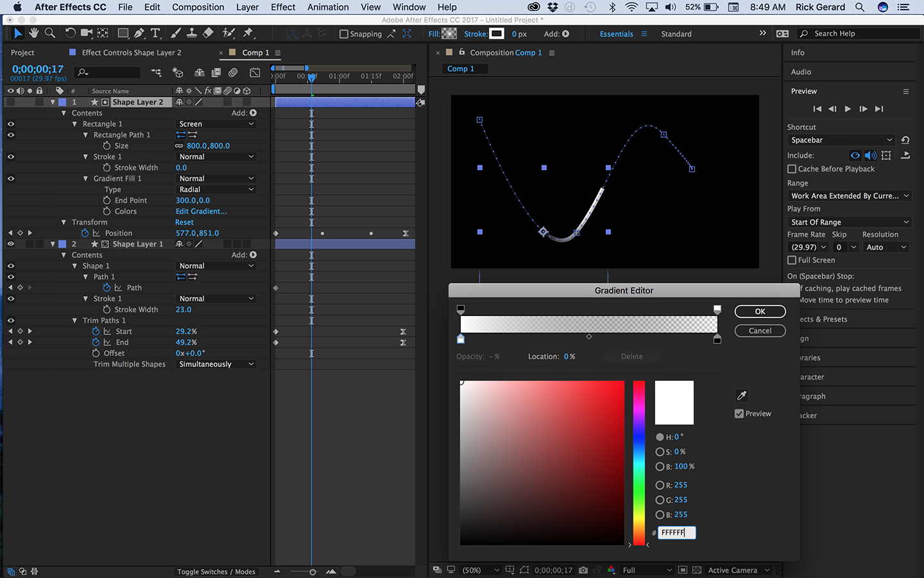Toggle Hide Shy Layers switch
This screenshot has height=578, width=924.
tap(200, 73)
